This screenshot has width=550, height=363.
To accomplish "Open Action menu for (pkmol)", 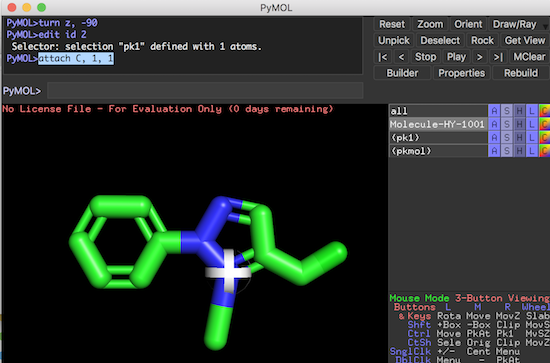I will point(494,151).
